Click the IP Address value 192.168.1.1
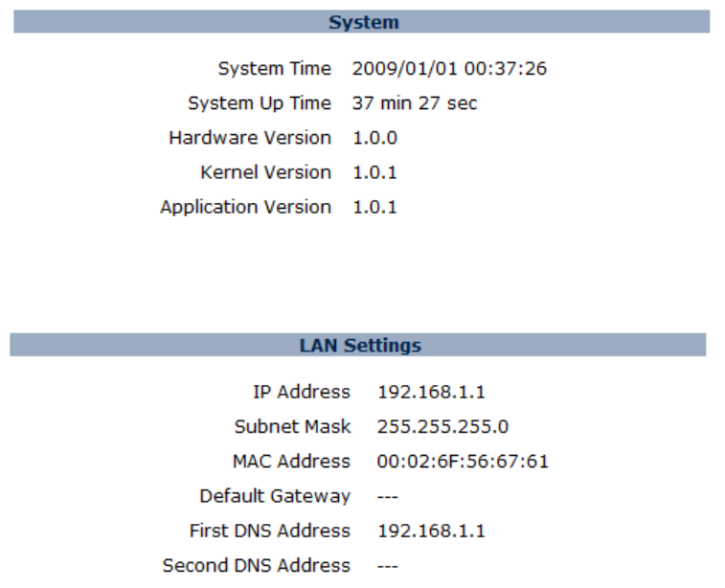725x588 pixels. (x=418, y=392)
